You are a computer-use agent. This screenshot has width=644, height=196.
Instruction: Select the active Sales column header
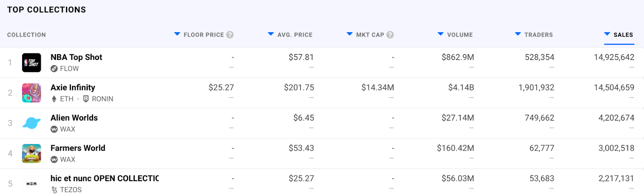[619, 35]
